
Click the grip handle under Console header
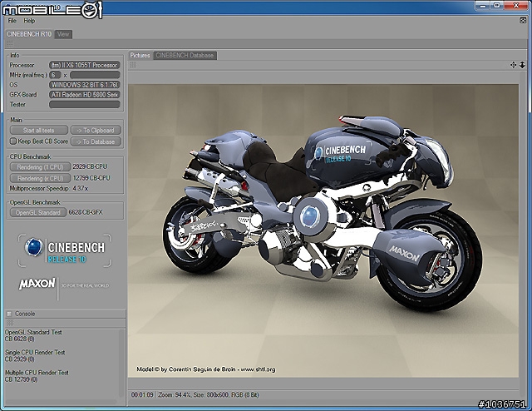tap(10, 323)
